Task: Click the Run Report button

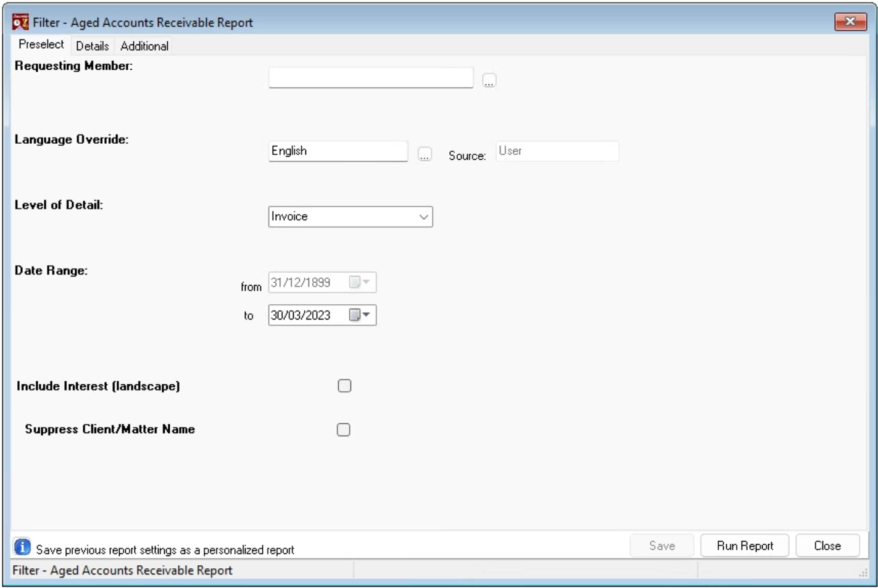Action: pos(745,545)
